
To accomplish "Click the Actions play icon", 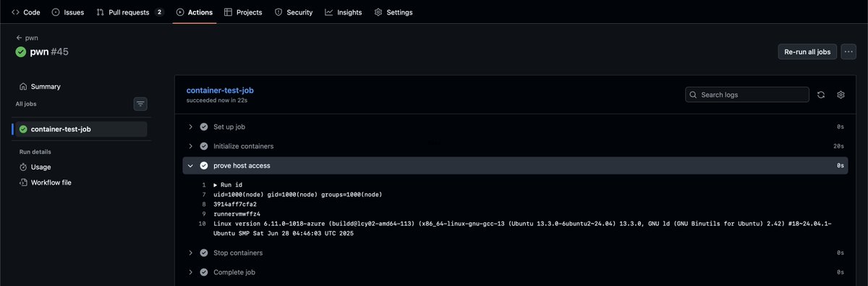I will pyautogui.click(x=179, y=12).
